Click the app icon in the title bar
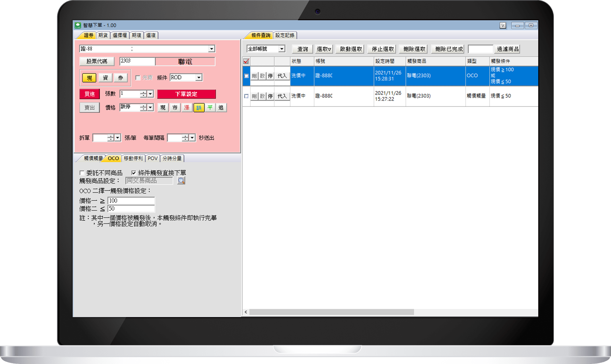Image resolution: width=611 pixels, height=364 pixels. [78, 25]
